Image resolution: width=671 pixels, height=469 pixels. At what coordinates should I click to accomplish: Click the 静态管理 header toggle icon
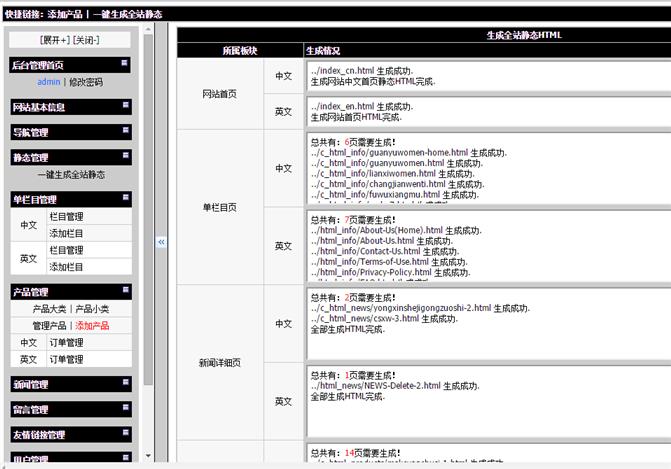click(125, 156)
